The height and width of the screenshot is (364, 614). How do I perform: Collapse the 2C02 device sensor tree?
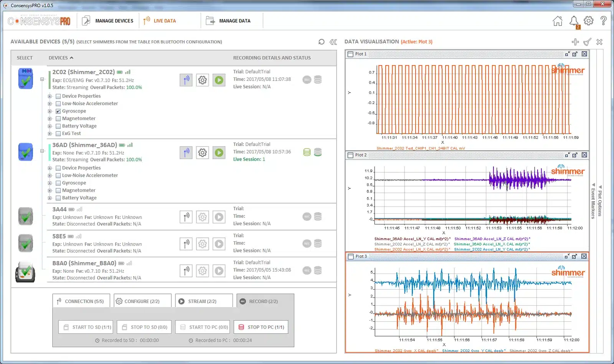pos(42,79)
